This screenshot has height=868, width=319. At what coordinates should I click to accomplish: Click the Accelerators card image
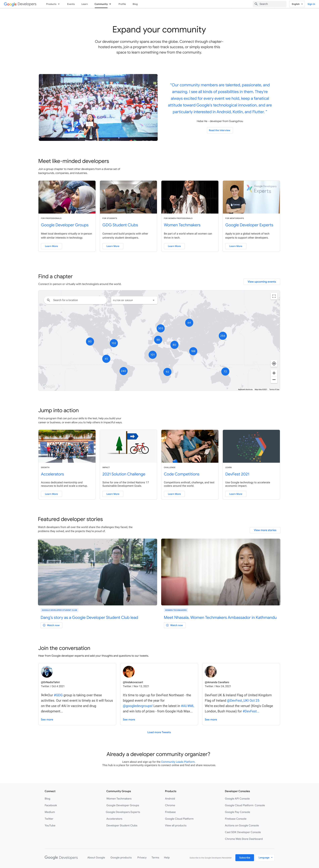point(67,446)
